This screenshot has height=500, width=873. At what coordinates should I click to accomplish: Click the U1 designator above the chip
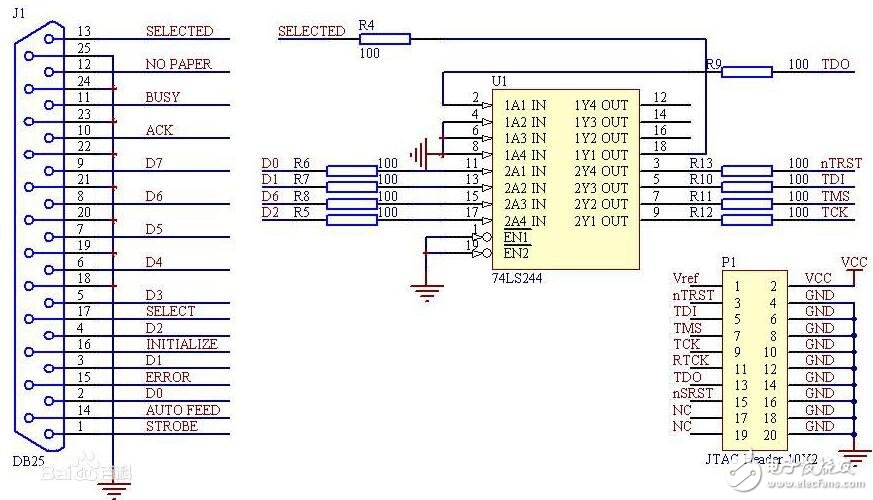[500, 80]
